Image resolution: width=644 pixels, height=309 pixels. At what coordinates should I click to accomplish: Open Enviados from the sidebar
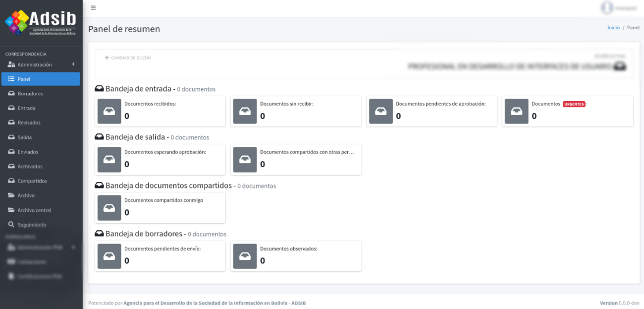(x=28, y=152)
